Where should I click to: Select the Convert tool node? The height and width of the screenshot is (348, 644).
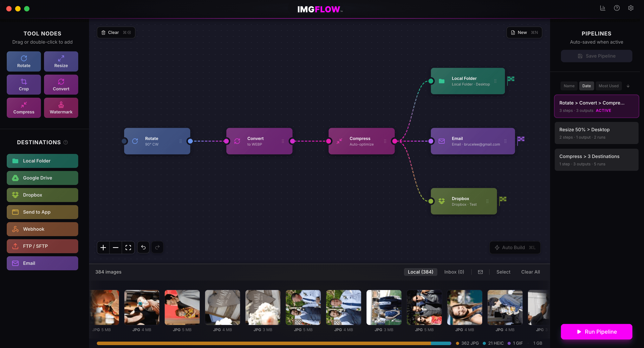pos(61,85)
